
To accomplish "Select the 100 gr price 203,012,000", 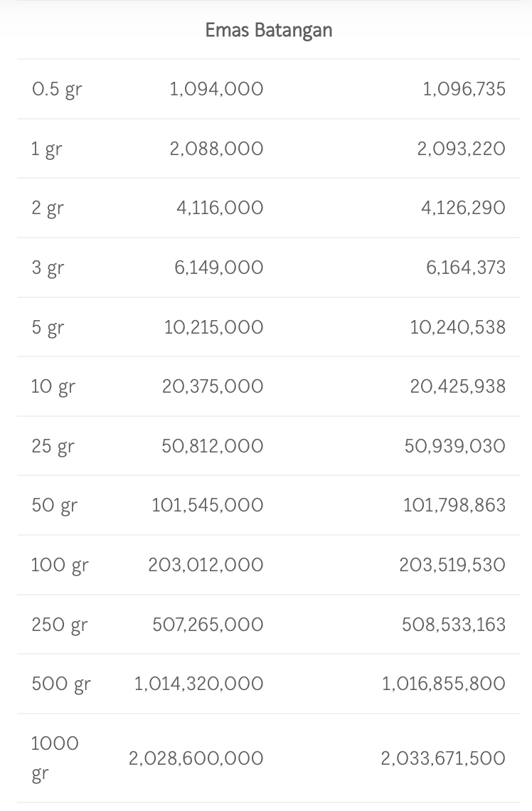I will (206, 565).
